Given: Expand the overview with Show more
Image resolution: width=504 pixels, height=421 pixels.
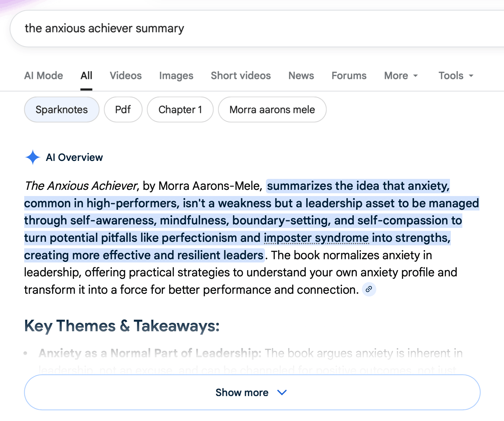Looking at the screenshot, I should (252, 392).
